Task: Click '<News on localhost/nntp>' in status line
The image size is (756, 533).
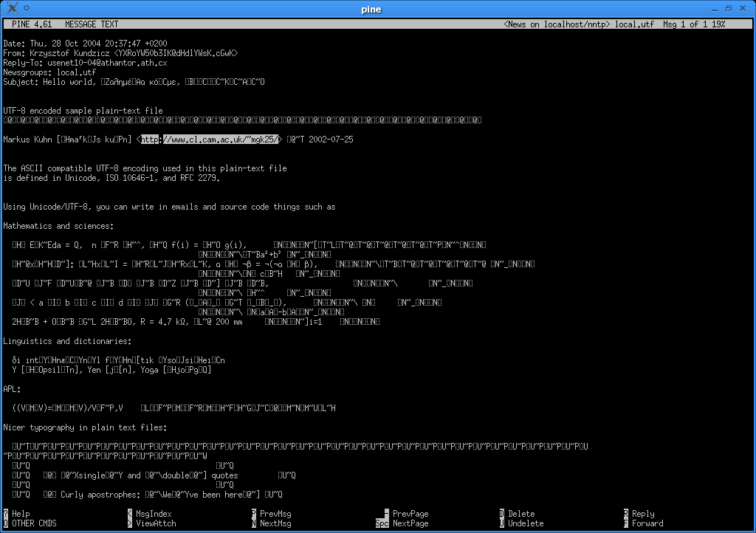Action: coord(557,24)
